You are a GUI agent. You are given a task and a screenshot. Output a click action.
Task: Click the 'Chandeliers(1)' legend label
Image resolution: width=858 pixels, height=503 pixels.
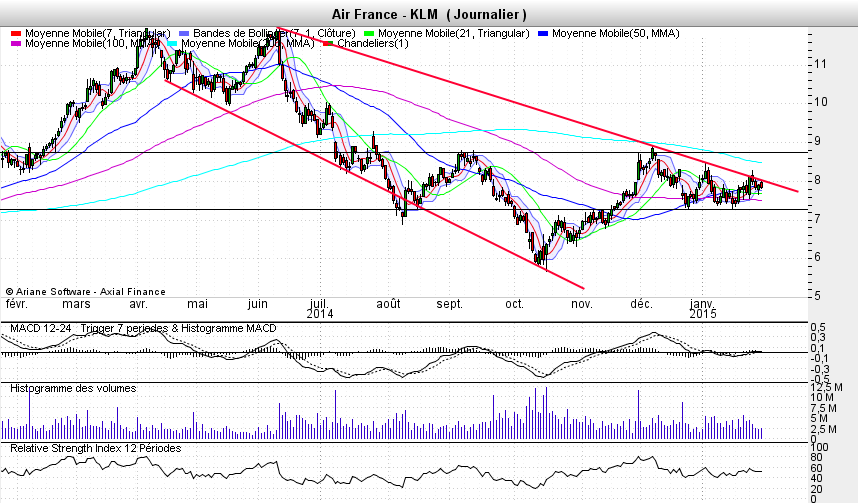(373, 43)
